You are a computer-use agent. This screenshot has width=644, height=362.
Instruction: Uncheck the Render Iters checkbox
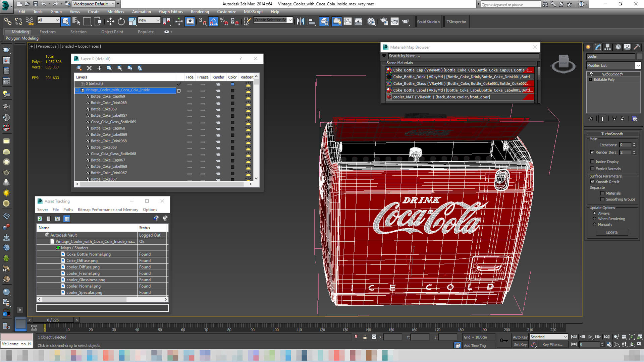point(592,152)
